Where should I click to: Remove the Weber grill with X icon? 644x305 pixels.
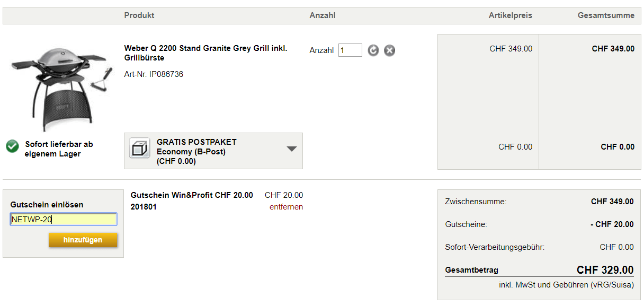[389, 50]
